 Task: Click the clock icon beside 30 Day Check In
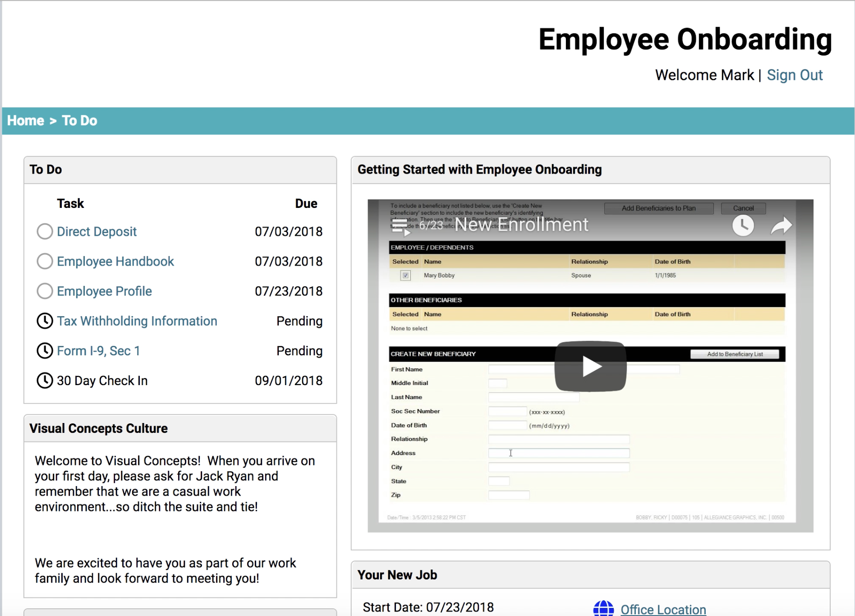point(45,380)
